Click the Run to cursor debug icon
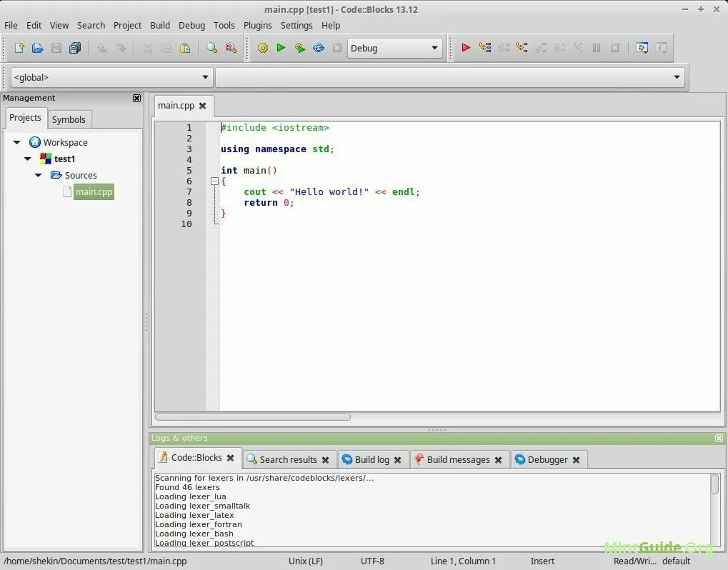This screenshot has width=728, height=570. point(484,47)
